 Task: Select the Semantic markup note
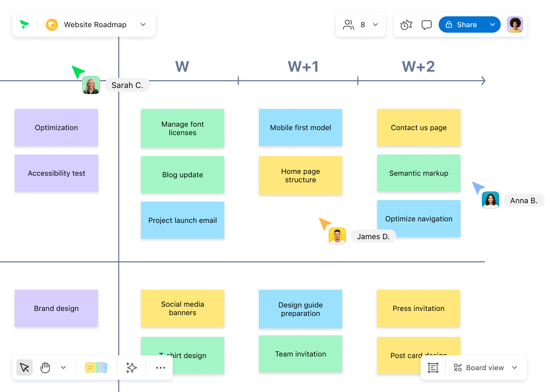419,173
